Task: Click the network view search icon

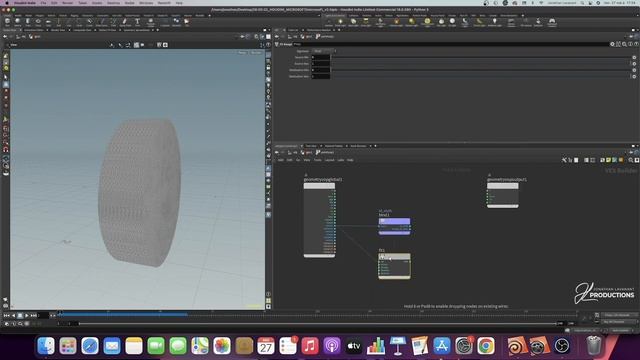Action: click(631, 160)
